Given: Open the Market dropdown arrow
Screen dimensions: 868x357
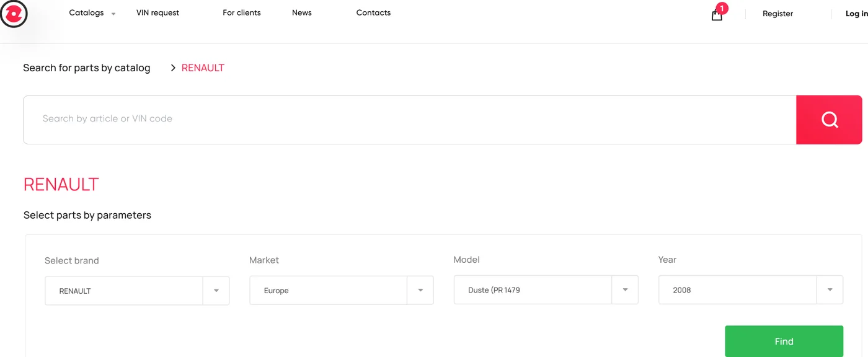Looking at the screenshot, I should [x=420, y=290].
